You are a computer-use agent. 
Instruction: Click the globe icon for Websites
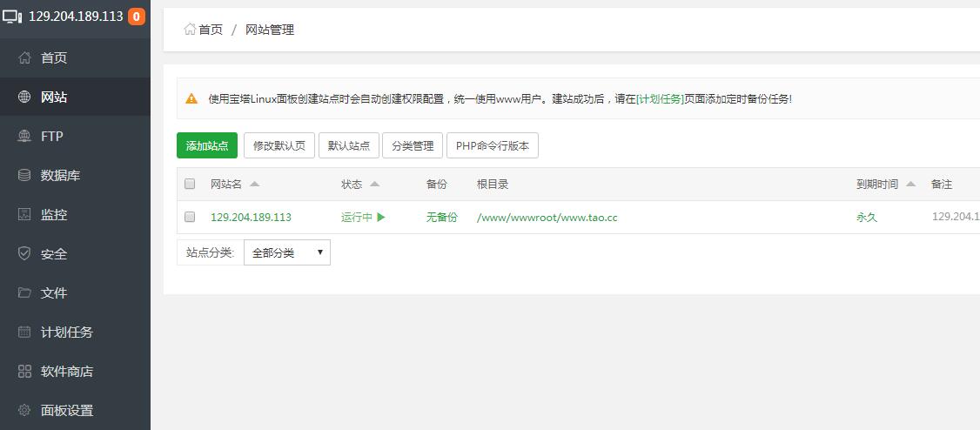coord(24,97)
